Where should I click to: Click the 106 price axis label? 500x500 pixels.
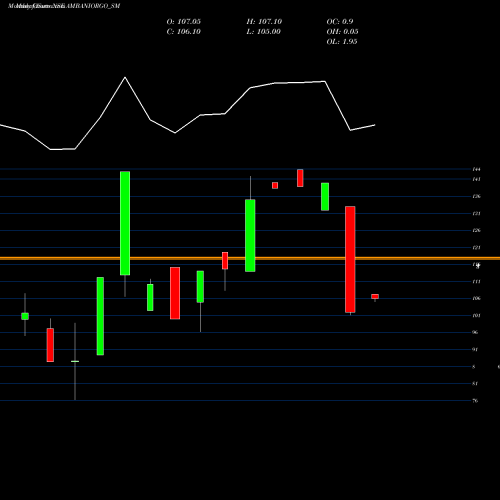tap(476, 298)
